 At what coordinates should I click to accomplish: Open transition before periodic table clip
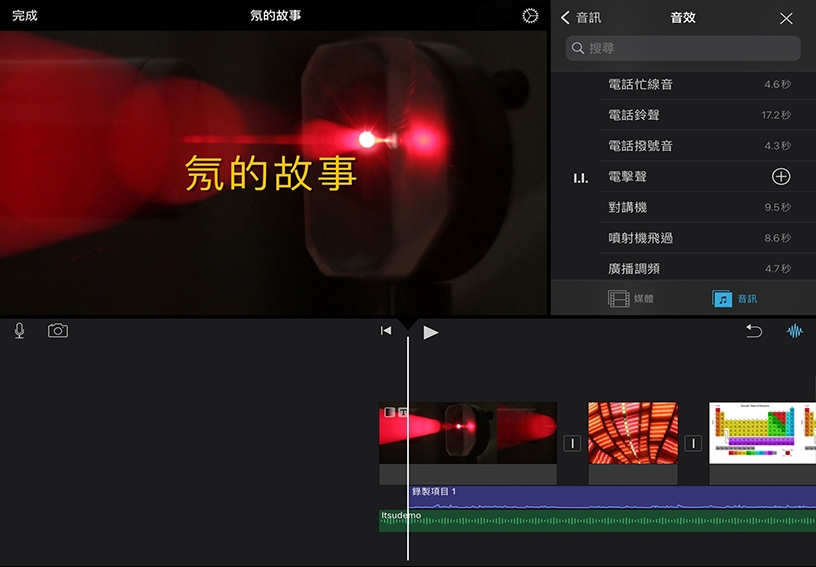tap(693, 443)
